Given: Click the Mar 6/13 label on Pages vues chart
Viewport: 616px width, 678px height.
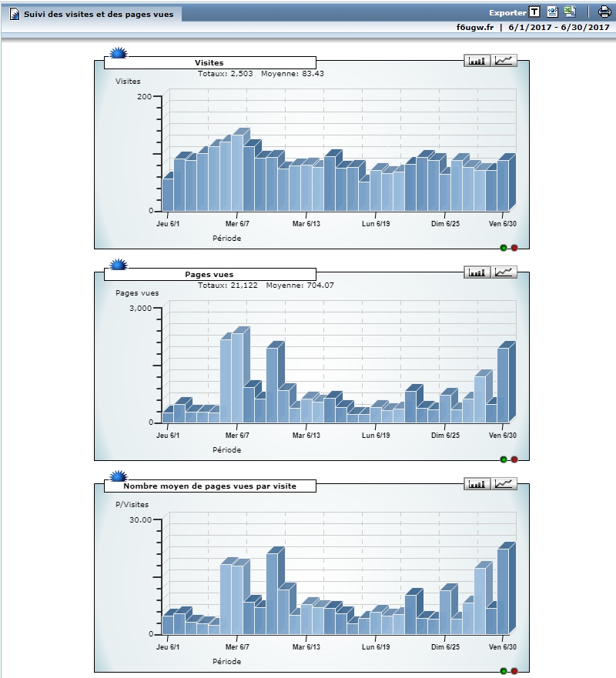Looking at the screenshot, I should [306, 436].
